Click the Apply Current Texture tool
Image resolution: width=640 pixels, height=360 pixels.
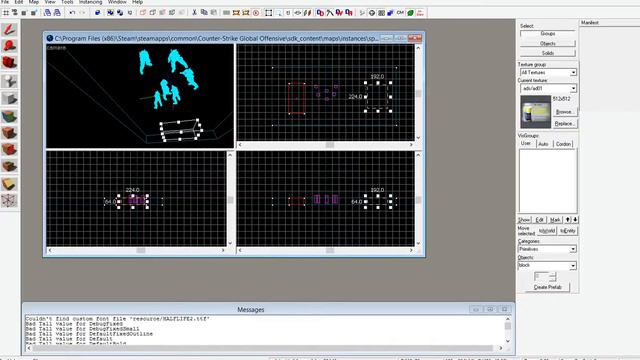coord(9,133)
